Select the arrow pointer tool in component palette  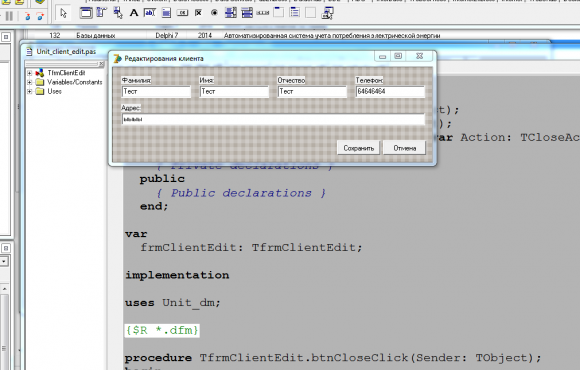pyautogui.click(x=63, y=13)
